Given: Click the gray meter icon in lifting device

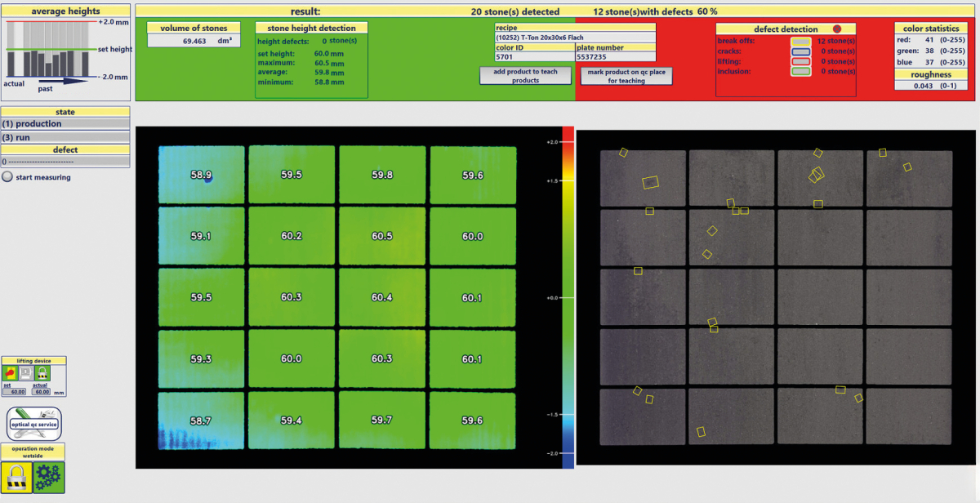Looking at the screenshot, I should (26, 372).
